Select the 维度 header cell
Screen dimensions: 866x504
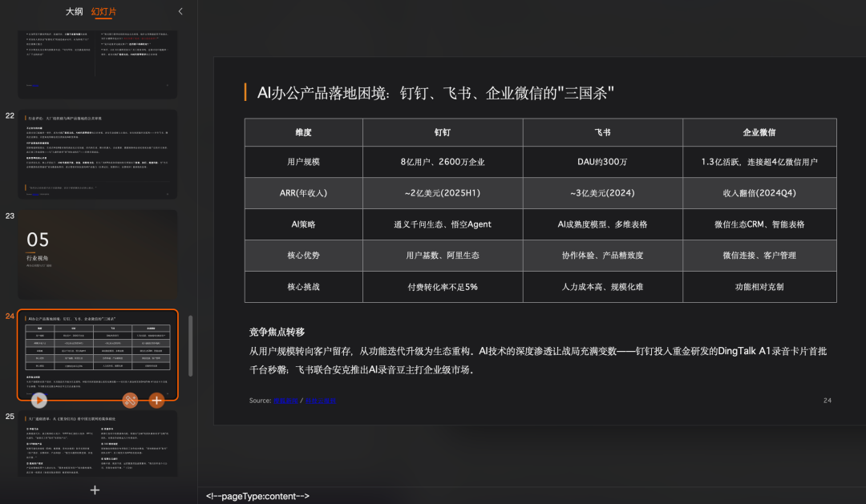click(304, 132)
